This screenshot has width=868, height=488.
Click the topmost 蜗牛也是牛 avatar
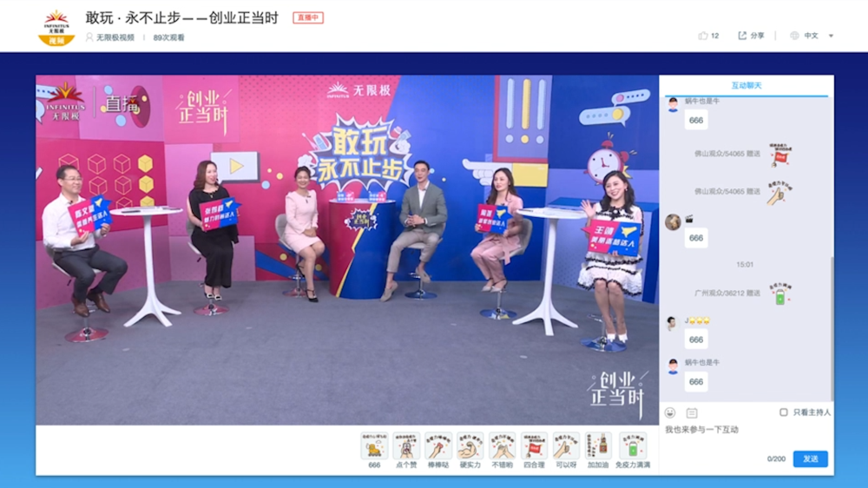point(674,104)
